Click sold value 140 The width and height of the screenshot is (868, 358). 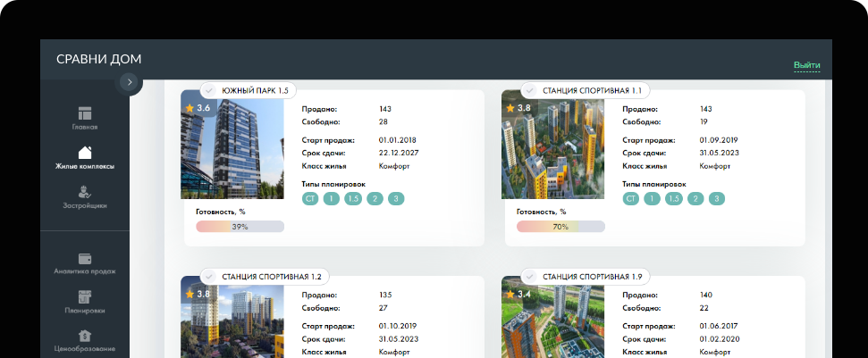(706, 295)
